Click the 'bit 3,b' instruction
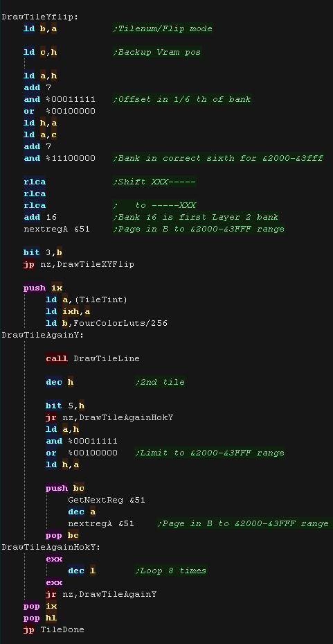333x644 pixels. tap(43, 252)
